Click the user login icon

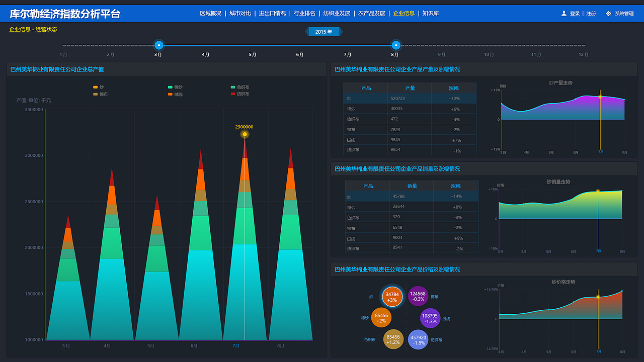[x=564, y=14]
